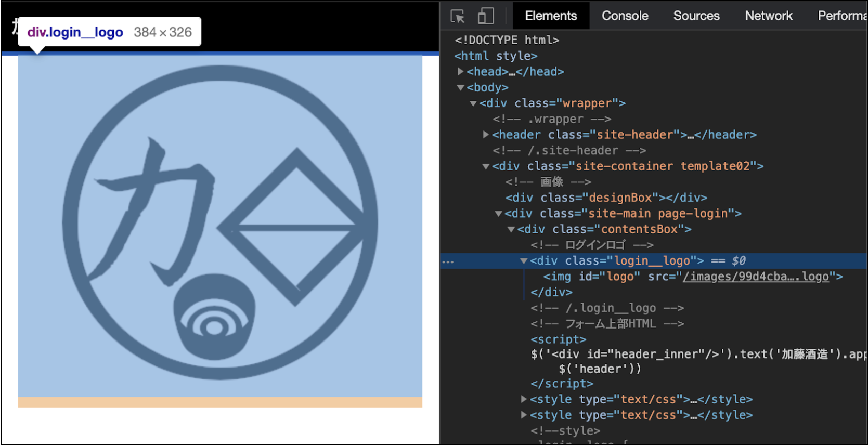Select the html style tag line
Screen dimensions: 868x446
pyautogui.click(x=496, y=56)
